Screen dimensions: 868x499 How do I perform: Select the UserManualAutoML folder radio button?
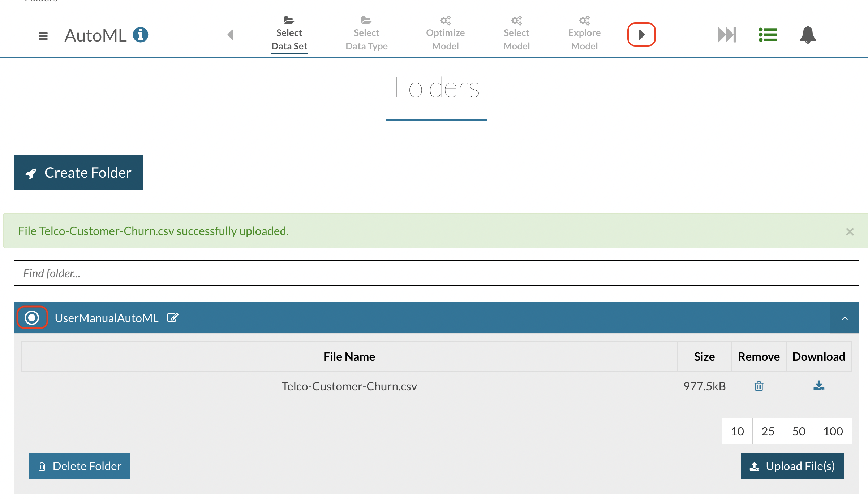(32, 318)
